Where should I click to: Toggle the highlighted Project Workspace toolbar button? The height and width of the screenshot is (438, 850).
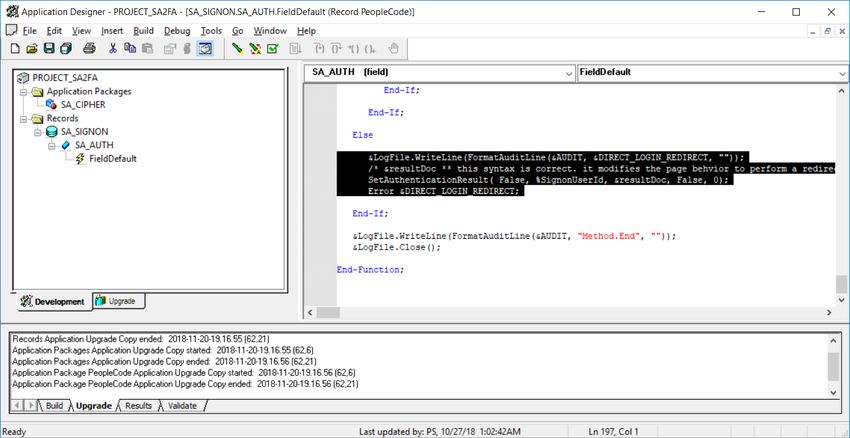click(205, 49)
